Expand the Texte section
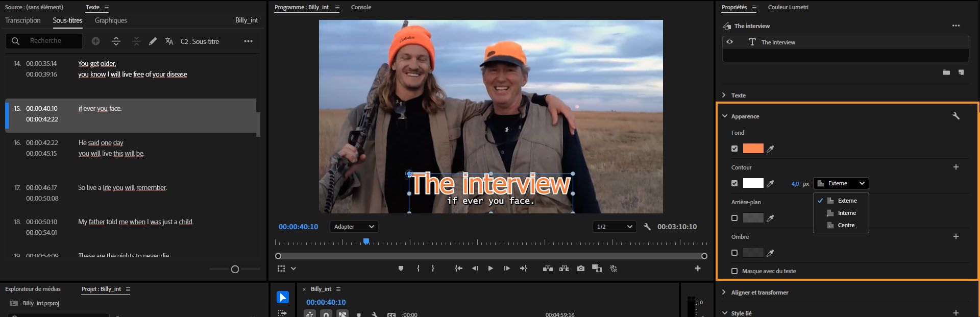Image resolution: width=980 pixels, height=317 pixels. tap(724, 95)
